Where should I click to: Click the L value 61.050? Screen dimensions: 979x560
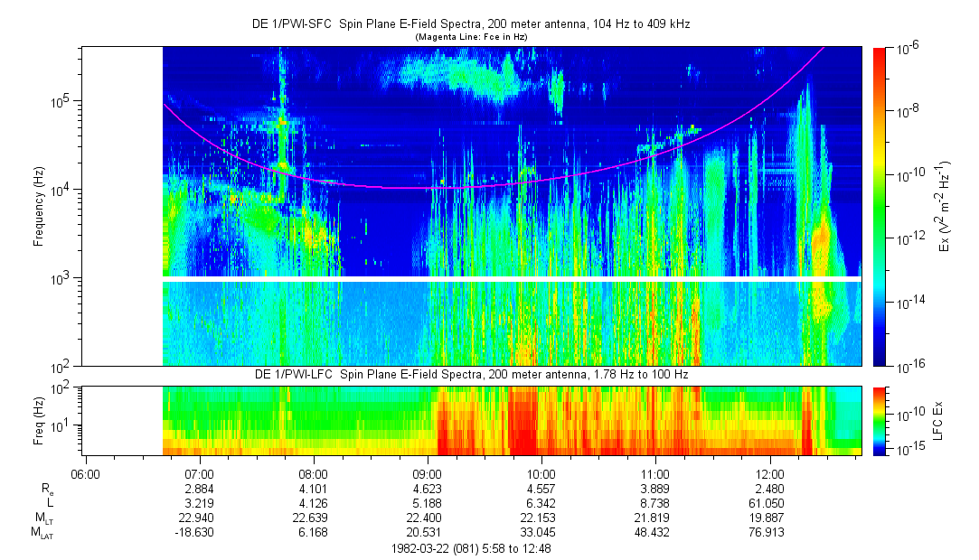[x=769, y=502]
